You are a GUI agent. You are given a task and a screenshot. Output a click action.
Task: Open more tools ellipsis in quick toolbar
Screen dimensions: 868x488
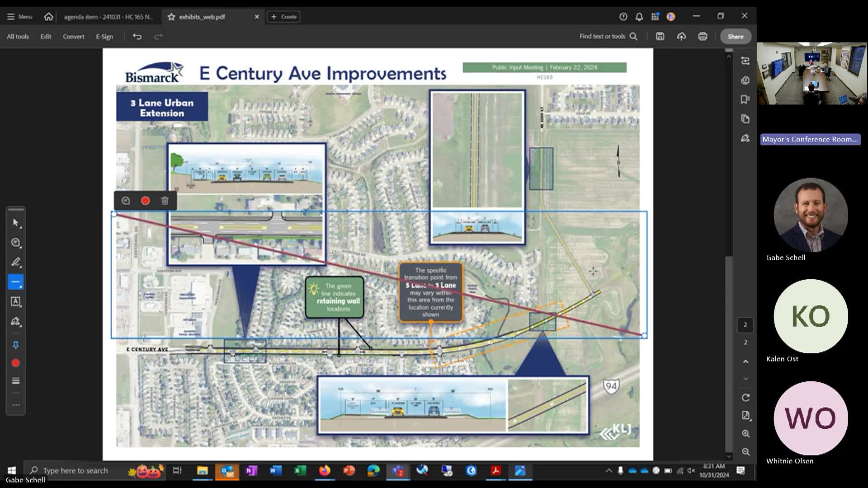point(16,405)
